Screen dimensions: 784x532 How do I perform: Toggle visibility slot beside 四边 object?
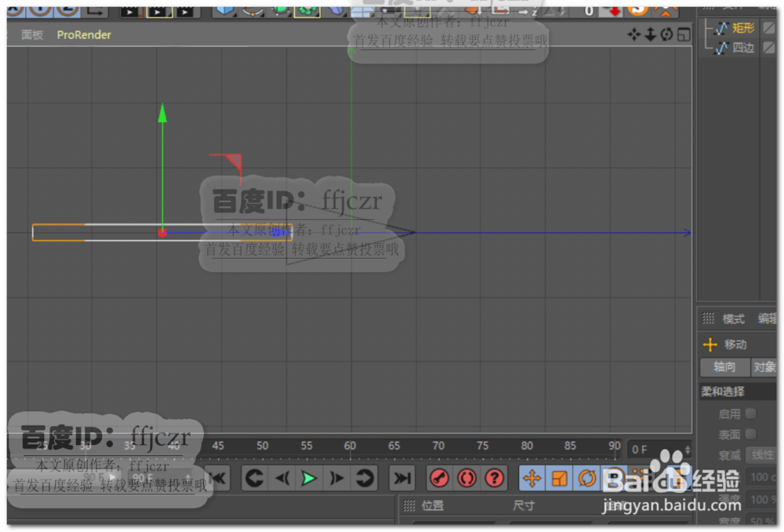coord(768,48)
